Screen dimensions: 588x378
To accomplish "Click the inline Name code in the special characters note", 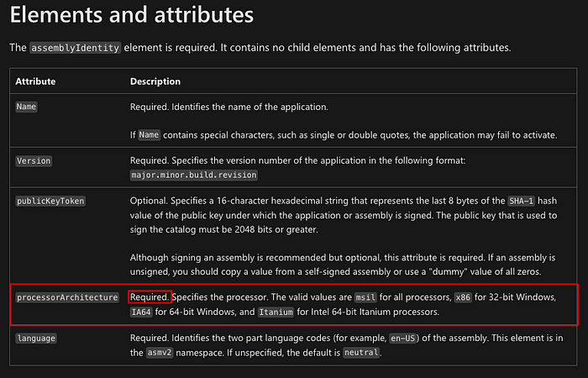I will pyautogui.click(x=149, y=134).
